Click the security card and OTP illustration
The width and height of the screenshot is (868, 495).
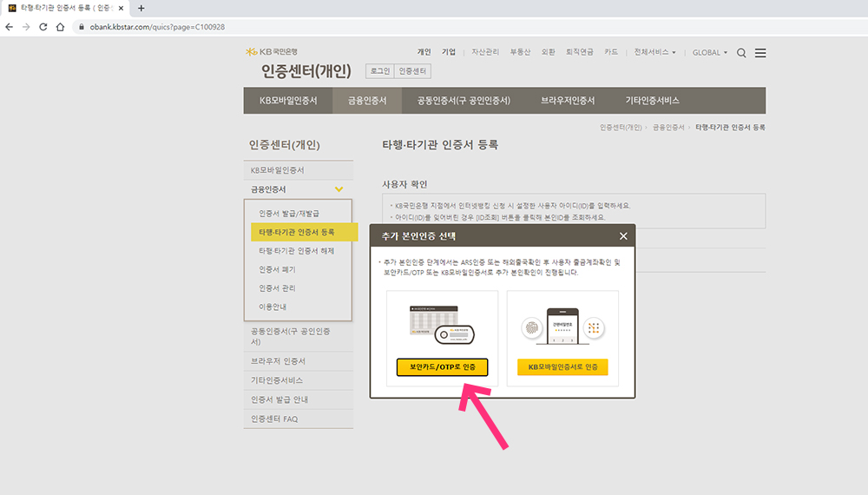(x=442, y=325)
